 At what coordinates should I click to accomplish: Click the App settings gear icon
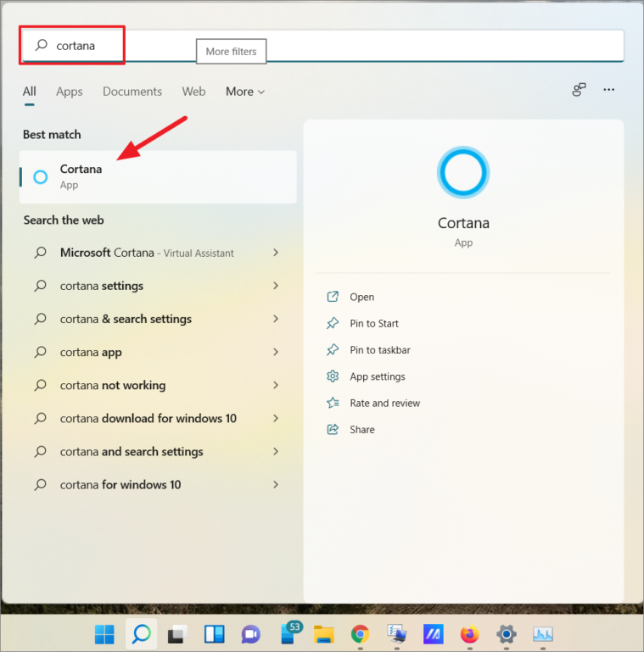[x=333, y=376]
